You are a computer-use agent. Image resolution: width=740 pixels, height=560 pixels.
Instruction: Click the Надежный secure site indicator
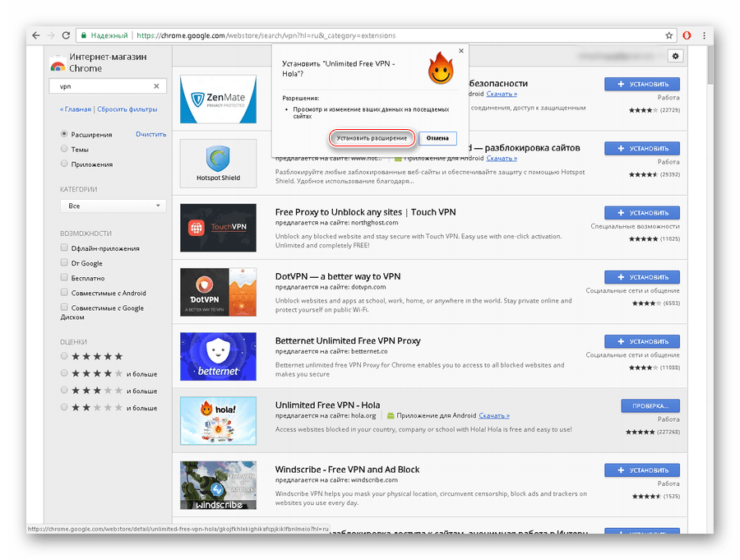104,35
